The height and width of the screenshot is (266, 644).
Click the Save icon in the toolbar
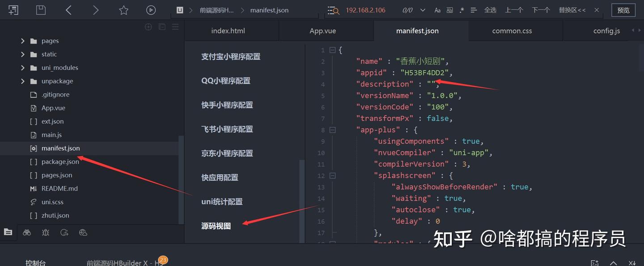tap(41, 10)
